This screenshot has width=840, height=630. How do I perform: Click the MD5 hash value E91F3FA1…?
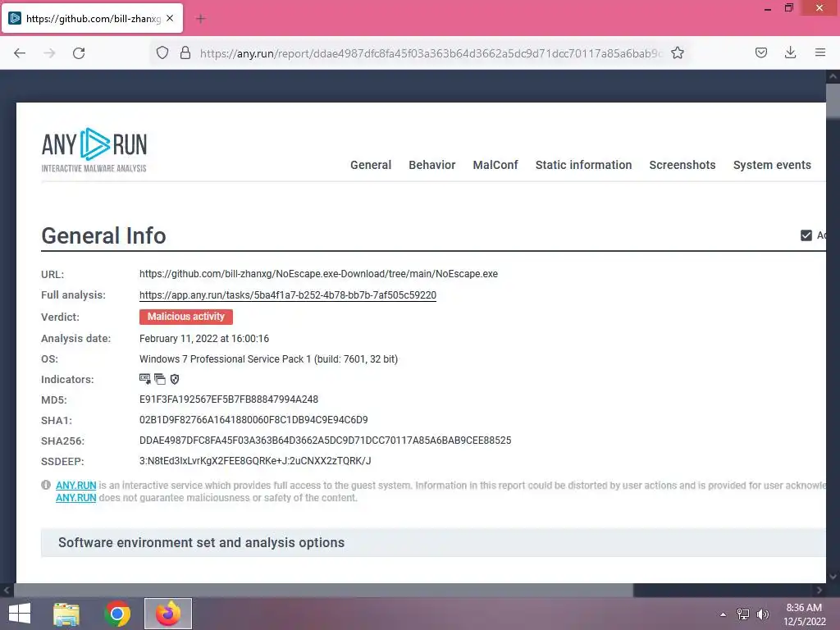pyautogui.click(x=229, y=399)
